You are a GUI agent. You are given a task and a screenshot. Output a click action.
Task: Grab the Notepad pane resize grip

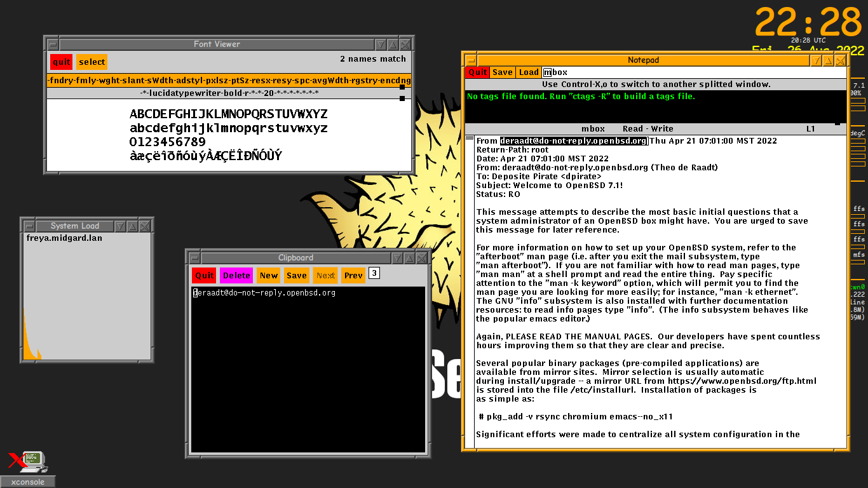[x=837, y=123]
